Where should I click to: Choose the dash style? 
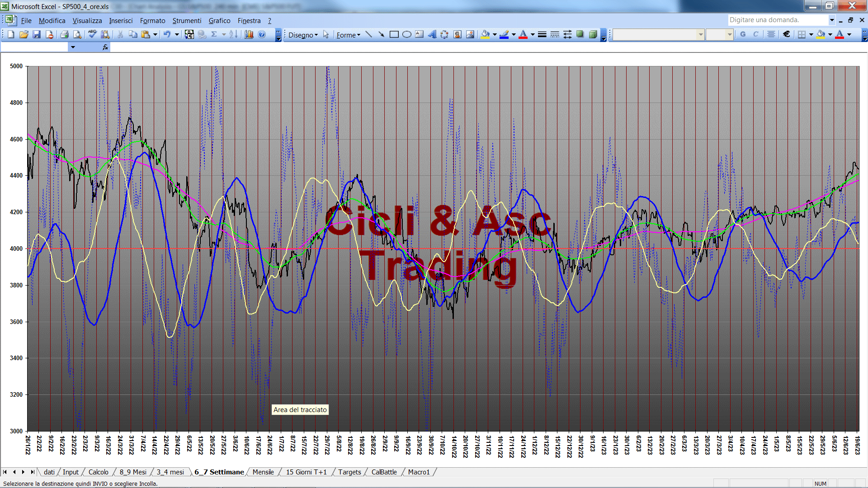click(555, 34)
